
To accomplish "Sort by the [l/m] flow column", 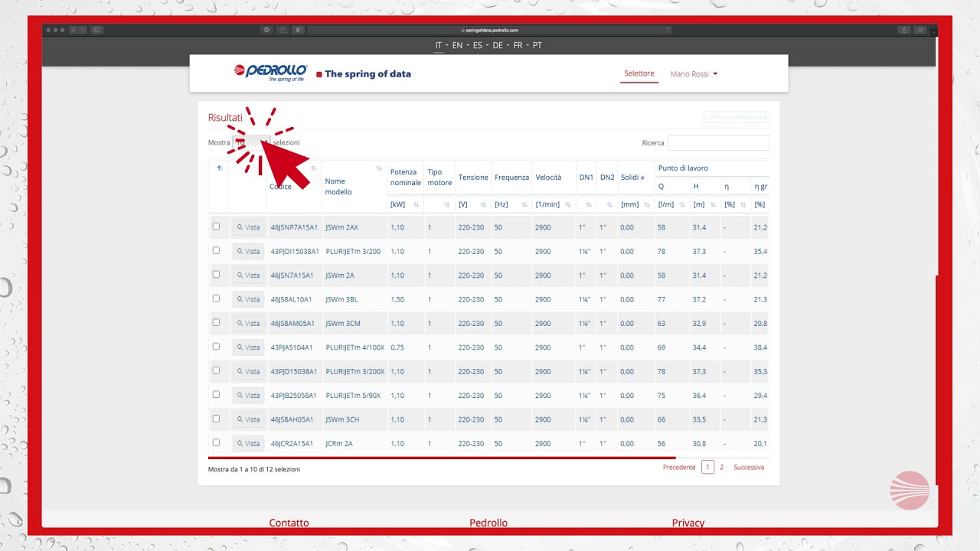I will (681, 205).
